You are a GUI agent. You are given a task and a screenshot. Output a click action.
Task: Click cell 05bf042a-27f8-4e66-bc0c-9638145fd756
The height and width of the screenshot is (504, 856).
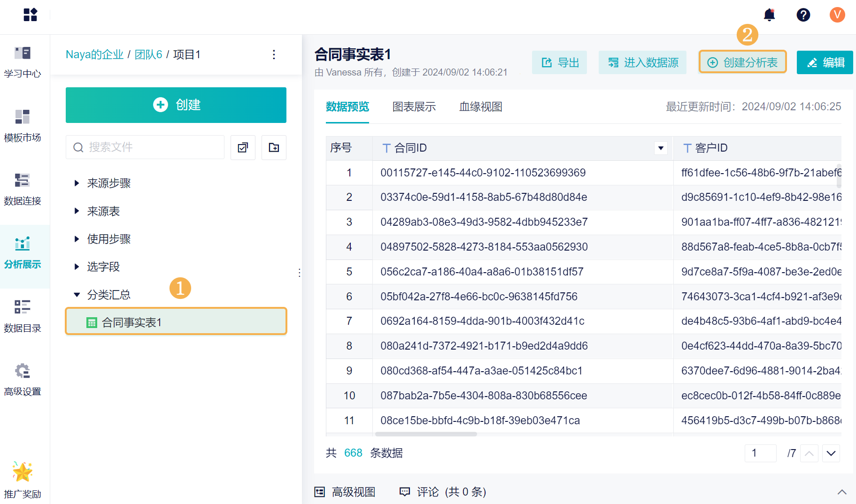coord(523,297)
